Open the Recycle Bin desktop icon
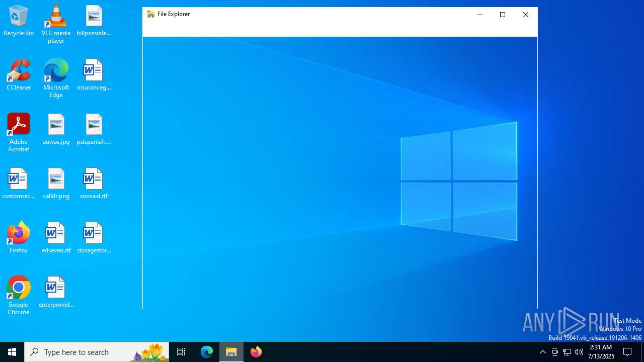Screen dimensions: 644x362 coord(19,21)
